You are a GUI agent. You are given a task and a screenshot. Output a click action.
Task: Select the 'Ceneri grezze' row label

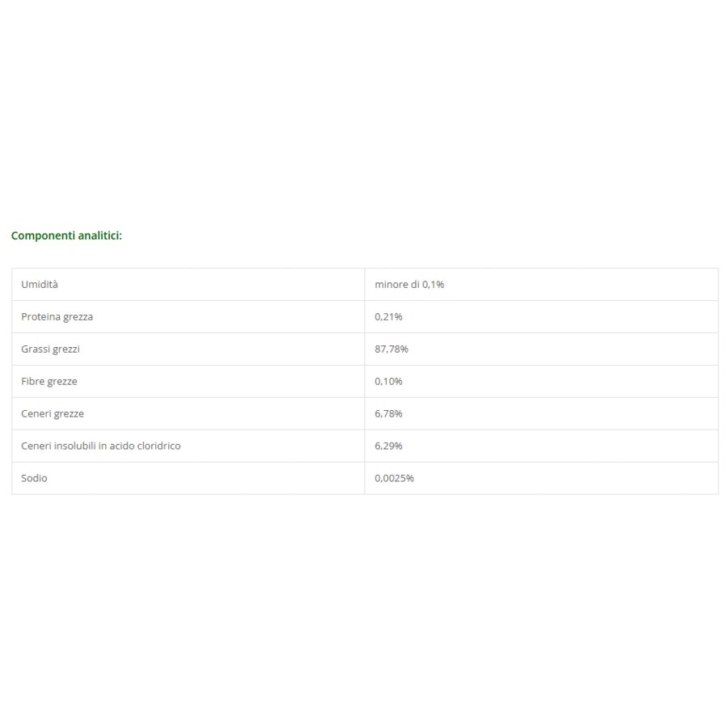coord(53,413)
